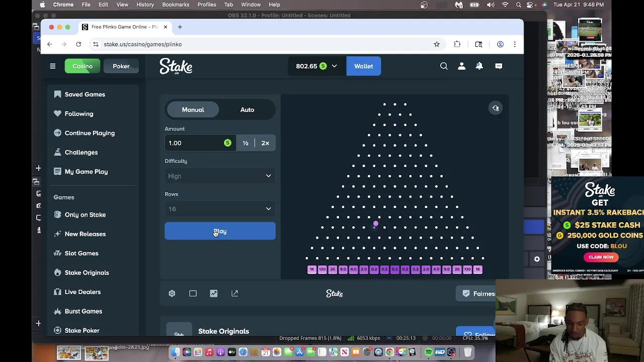Expand the balance 802.65 currency dropdown

(316, 66)
